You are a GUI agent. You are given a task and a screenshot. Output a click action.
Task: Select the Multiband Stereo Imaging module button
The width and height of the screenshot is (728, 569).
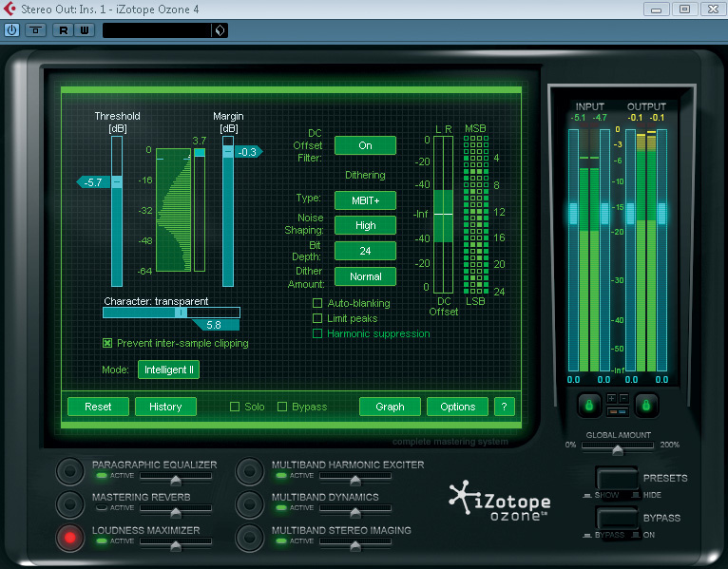click(249, 538)
